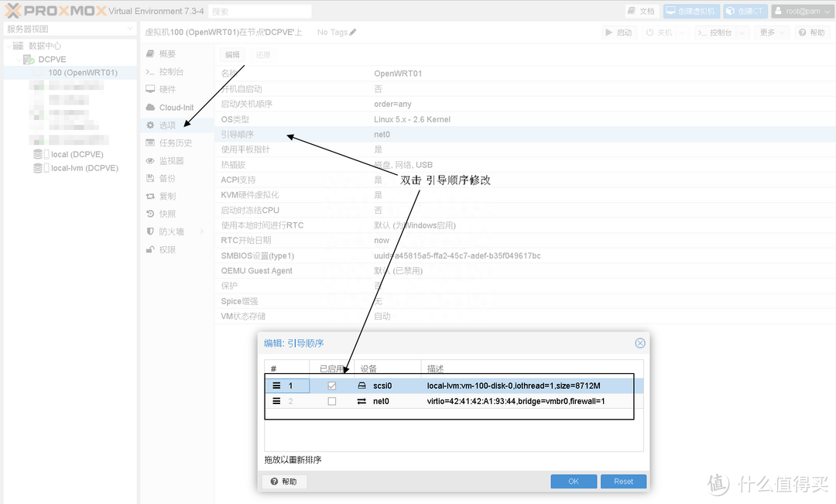
Task: Click the 设备 column header
Action: [387, 369]
